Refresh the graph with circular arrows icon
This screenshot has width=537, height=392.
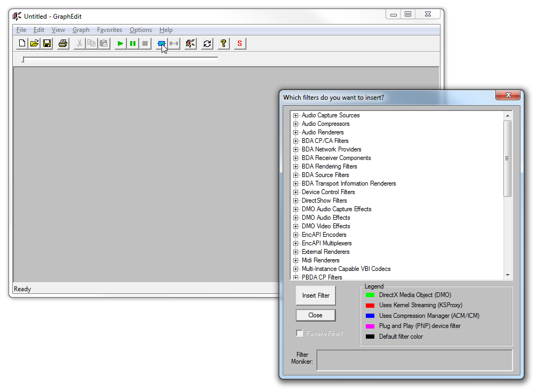click(207, 44)
